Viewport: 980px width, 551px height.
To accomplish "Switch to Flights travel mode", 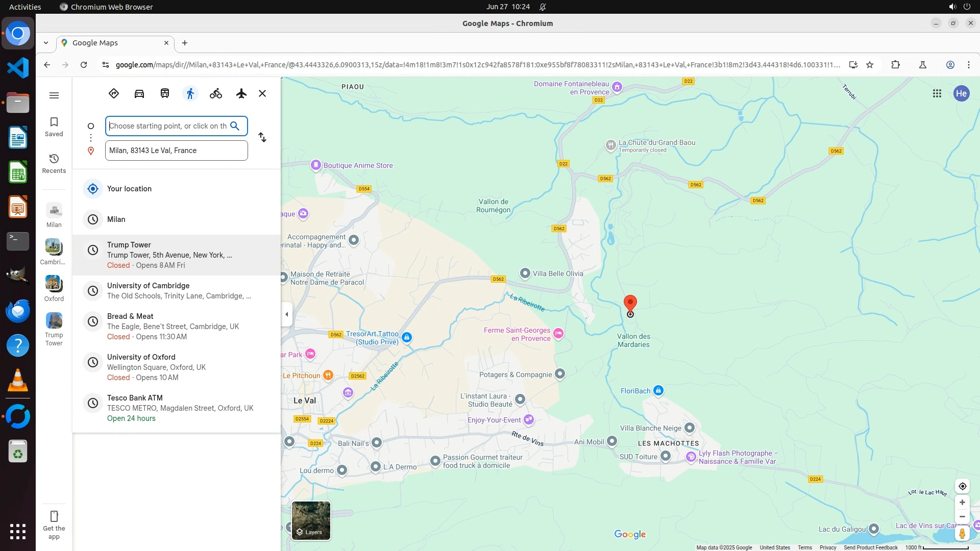I will pyautogui.click(x=241, y=93).
